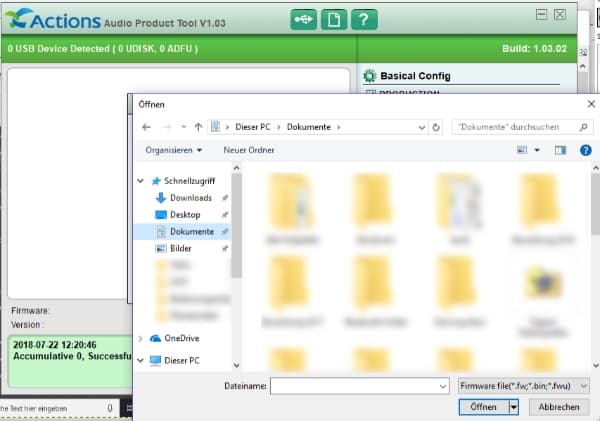Image resolution: width=600 pixels, height=421 pixels.
Task: Open help with the question mark toolbar icon
Action: pyautogui.click(x=364, y=19)
